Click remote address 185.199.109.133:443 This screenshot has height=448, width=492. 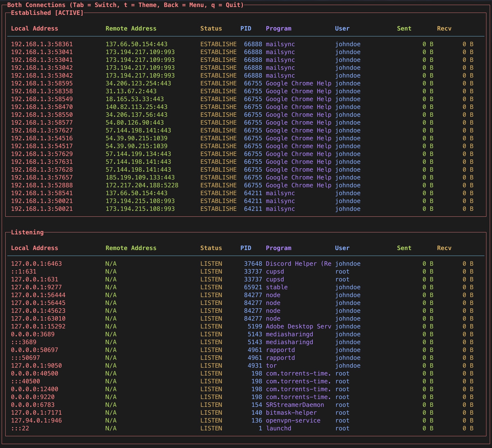[x=140, y=178]
